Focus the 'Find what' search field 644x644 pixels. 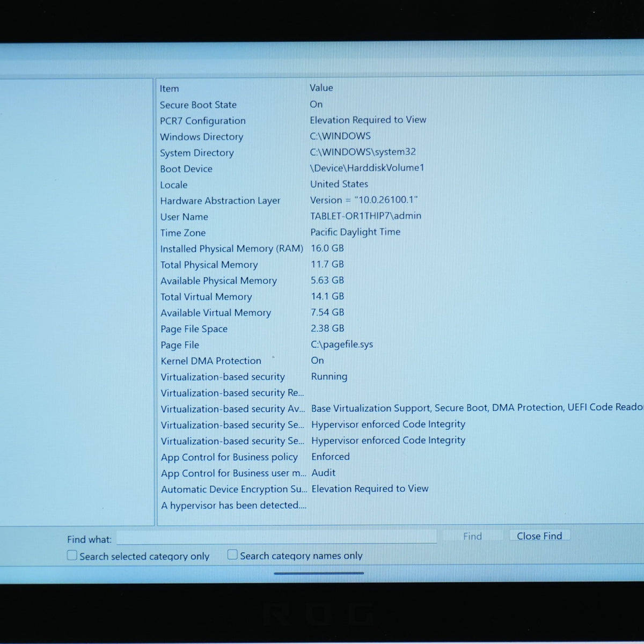click(276, 537)
